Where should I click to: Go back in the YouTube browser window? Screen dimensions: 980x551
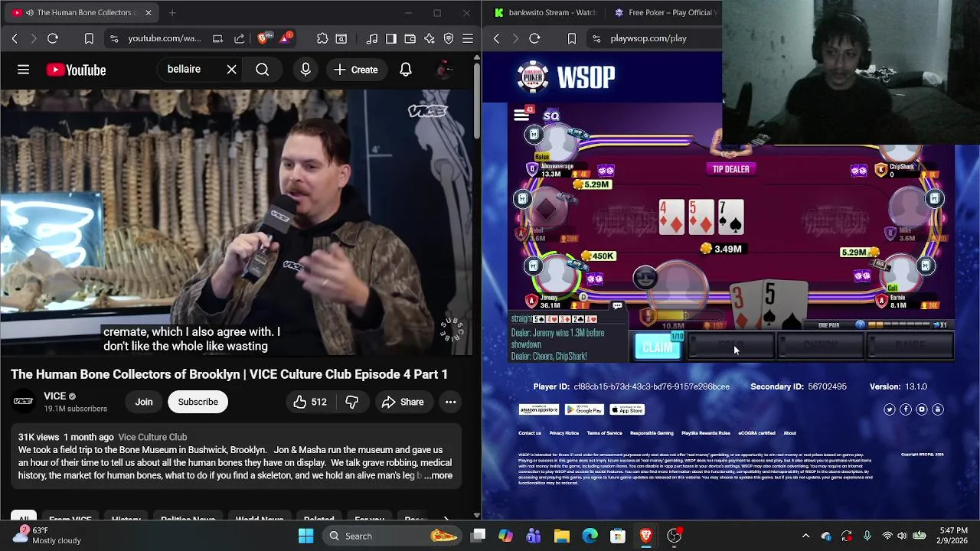(x=15, y=38)
